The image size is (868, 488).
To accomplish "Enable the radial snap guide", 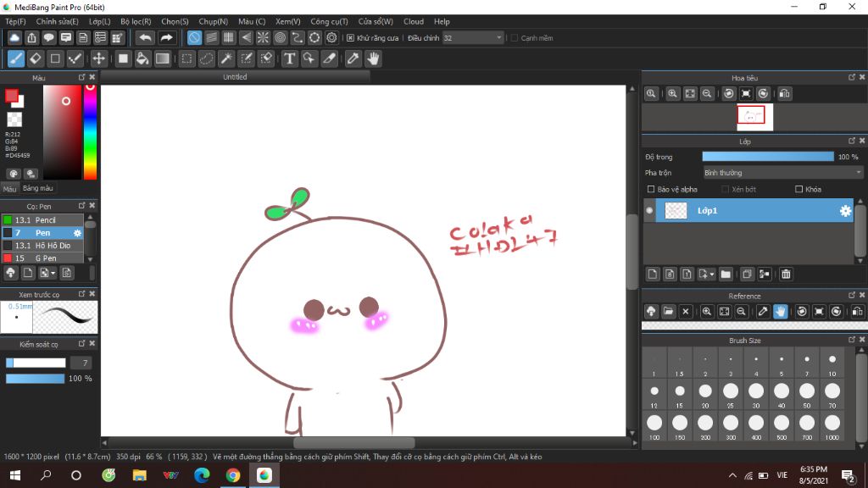I will (263, 37).
